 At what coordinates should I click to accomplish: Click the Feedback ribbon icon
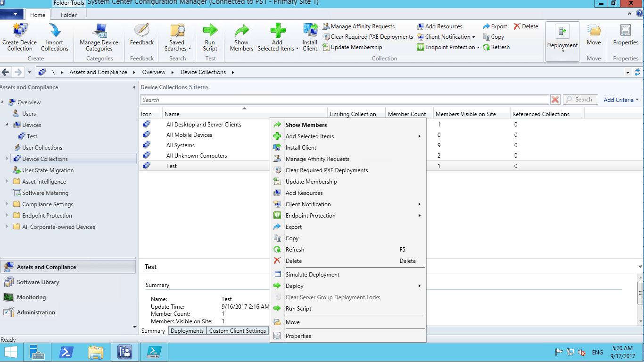click(142, 34)
